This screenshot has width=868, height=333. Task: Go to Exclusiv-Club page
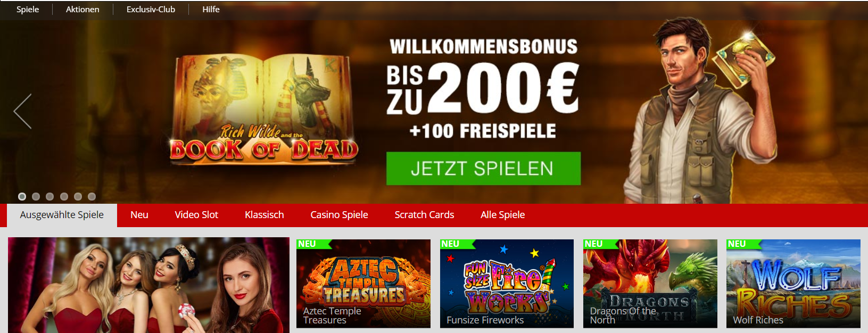[151, 9]
